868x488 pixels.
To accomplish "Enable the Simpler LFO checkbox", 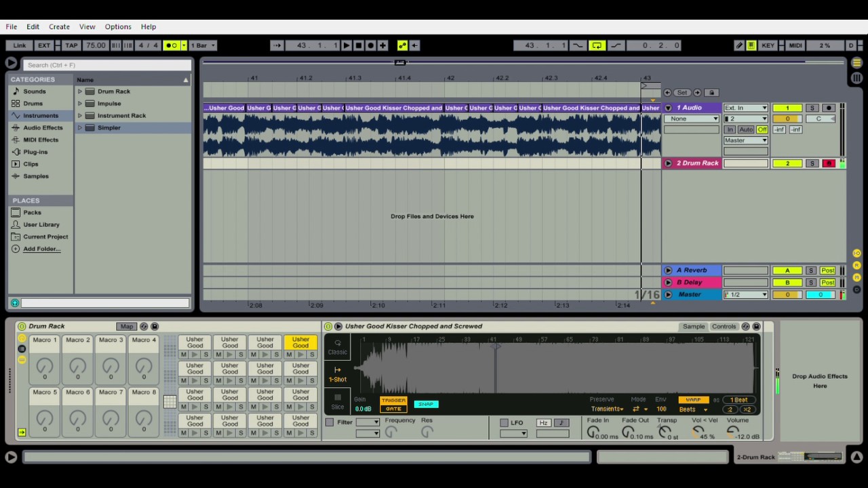I will pyautogui.click(x=504, y=422).
